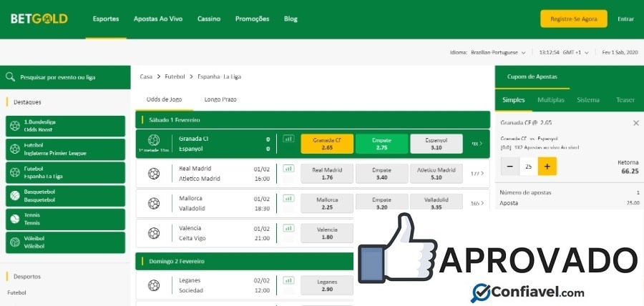Open statistics icon for Granada vs Espanyol
Screen dimensions: 644x306
[289, 139]
